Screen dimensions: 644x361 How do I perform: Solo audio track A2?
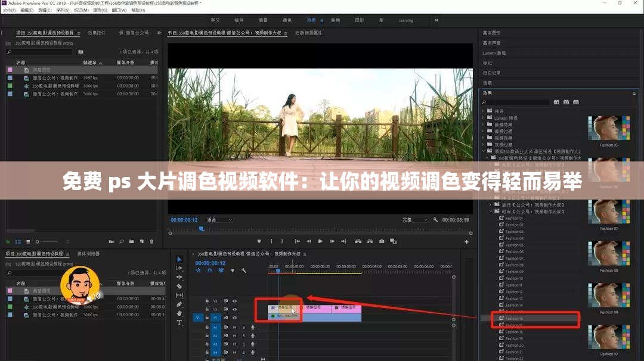click(x=243, y=335)
